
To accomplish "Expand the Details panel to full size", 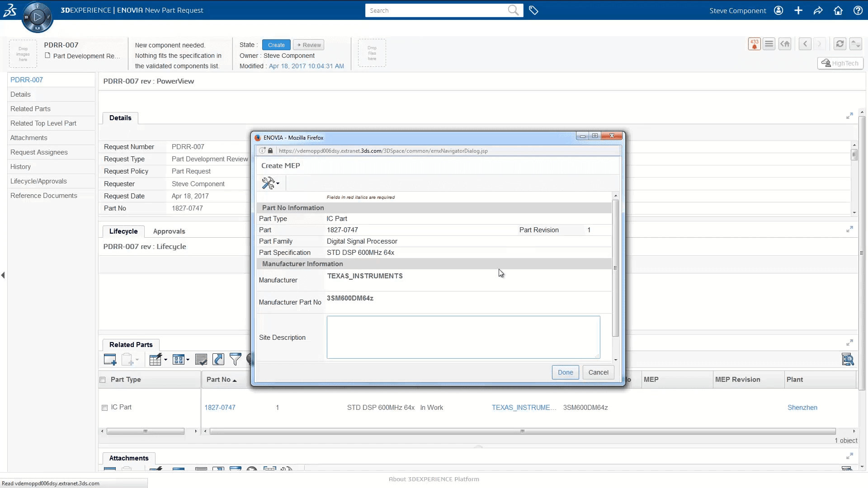I will point(849,116).
